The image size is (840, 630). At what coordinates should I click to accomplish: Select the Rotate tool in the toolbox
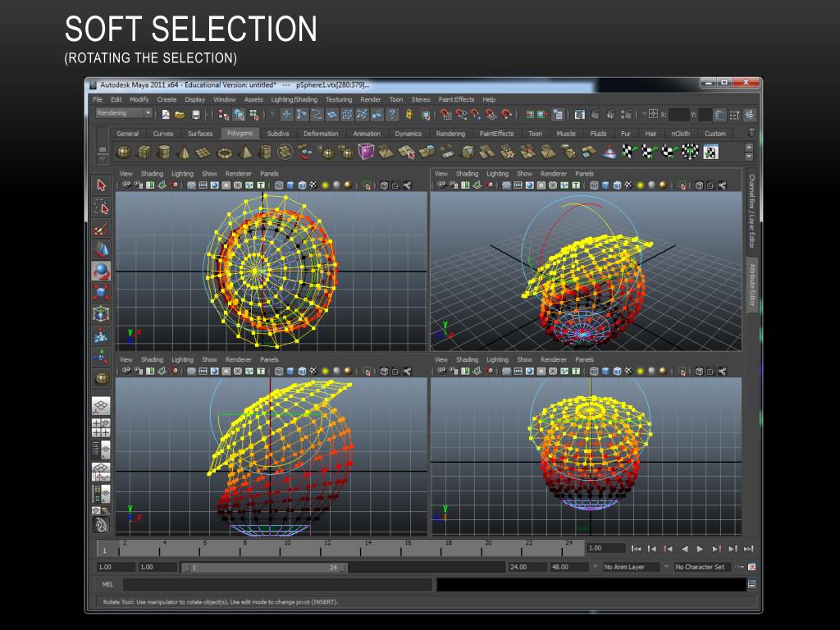click(x=101, y=271)
